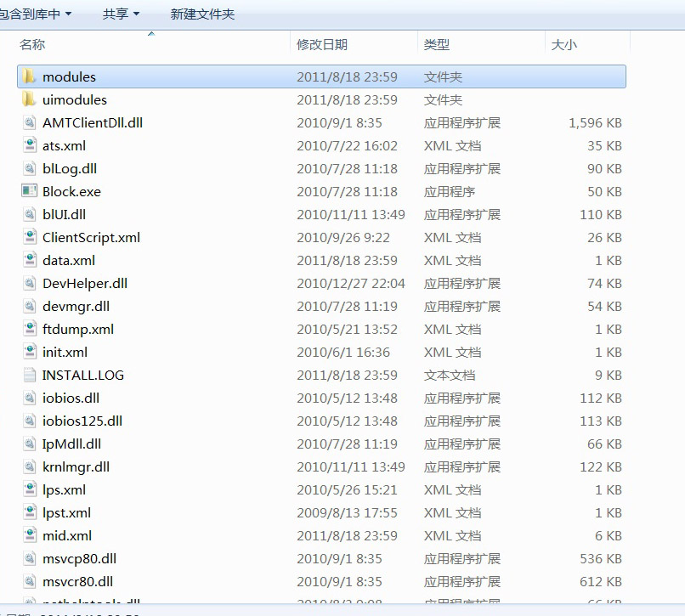Viewport: 685px width, 616px height.
Task: Click the modules folder icon
Action: tap(29, 76)
